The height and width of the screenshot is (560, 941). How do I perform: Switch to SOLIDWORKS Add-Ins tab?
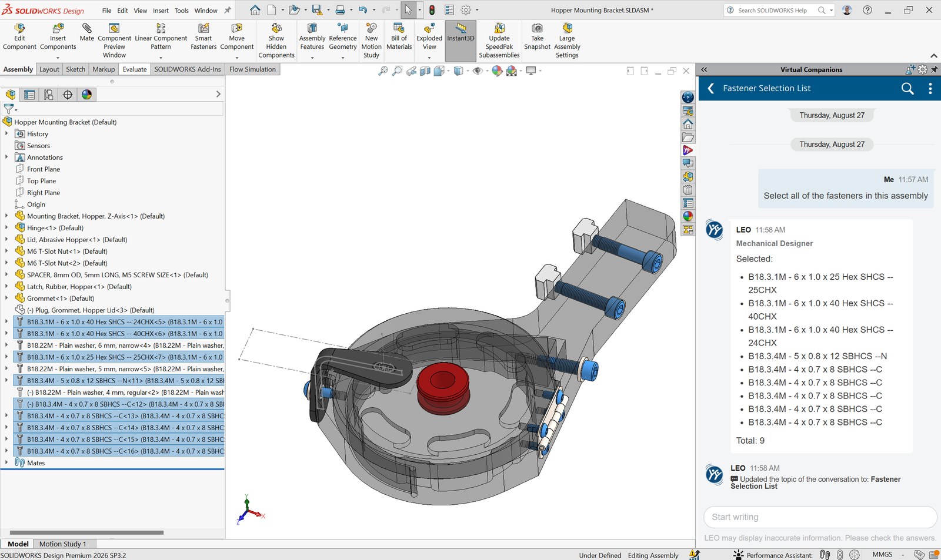[188, 69]
